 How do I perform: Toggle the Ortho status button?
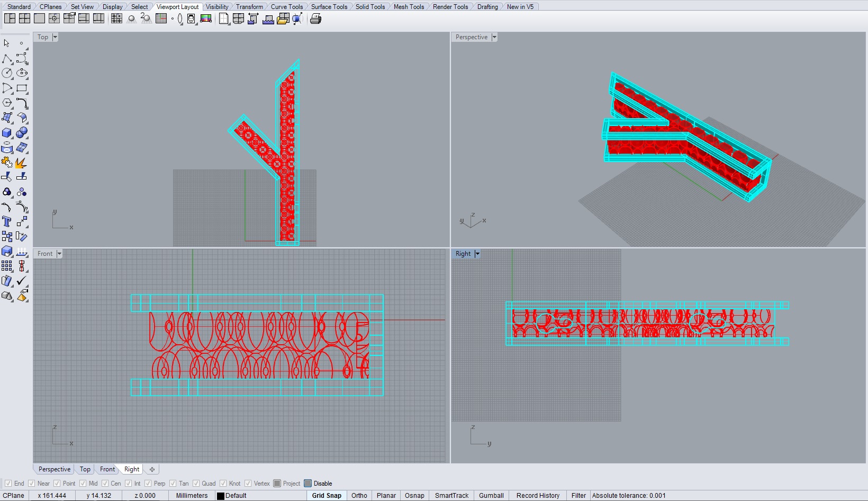point(359,496)
